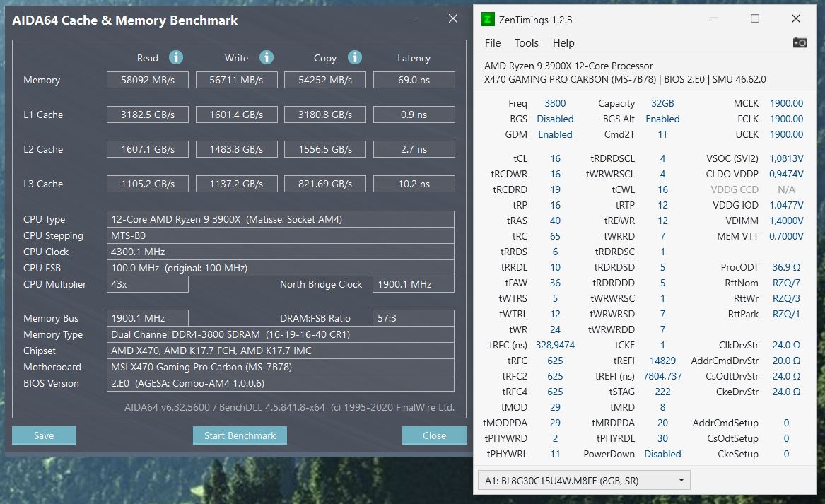The width and height of the screenshot is (825, 504).
Task: Click the CPU Clock field 4300.1 MHz
Action: 281,252
